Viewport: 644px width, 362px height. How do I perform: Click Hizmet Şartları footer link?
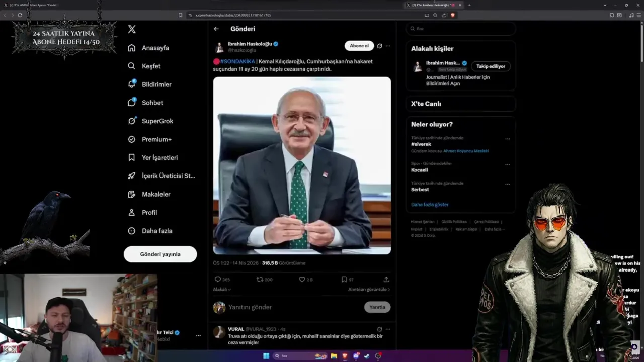(422, 222)
